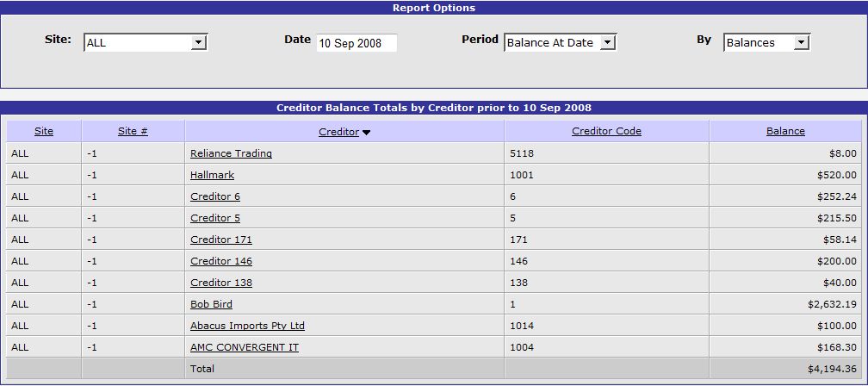Open Abacus Imports Pty Ltd link
The width and height of the screenshot is (868, 386).
coord(247,326)
